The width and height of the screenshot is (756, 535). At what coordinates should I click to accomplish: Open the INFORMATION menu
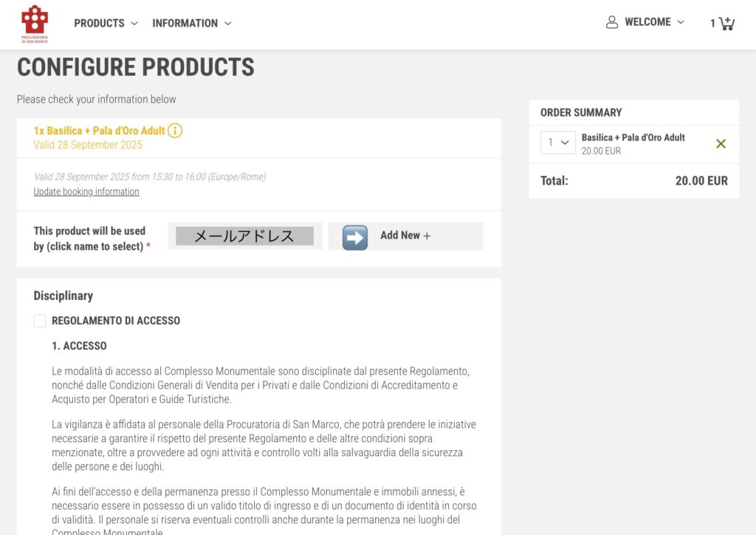[x=185, y=24]
